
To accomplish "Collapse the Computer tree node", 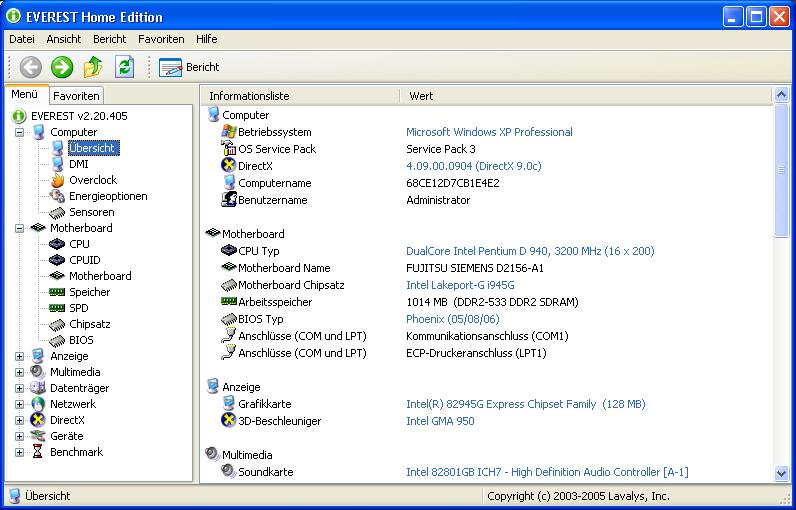I will (x=19, y=132).
